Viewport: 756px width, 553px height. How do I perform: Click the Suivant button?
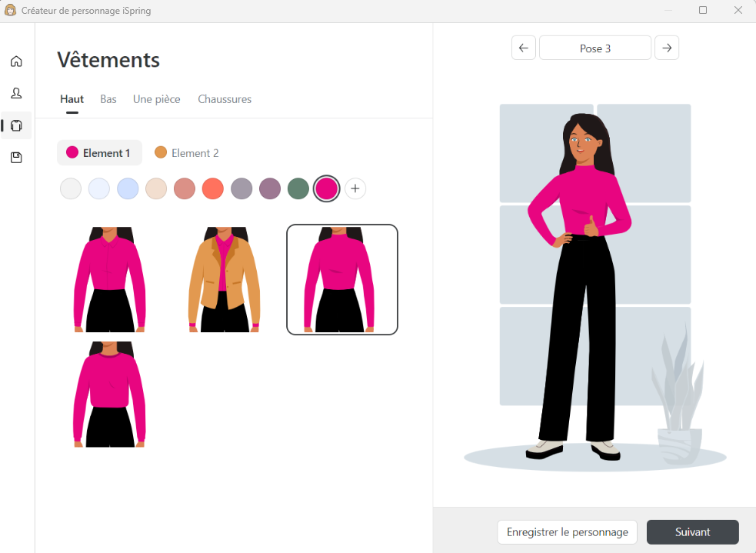692,532
